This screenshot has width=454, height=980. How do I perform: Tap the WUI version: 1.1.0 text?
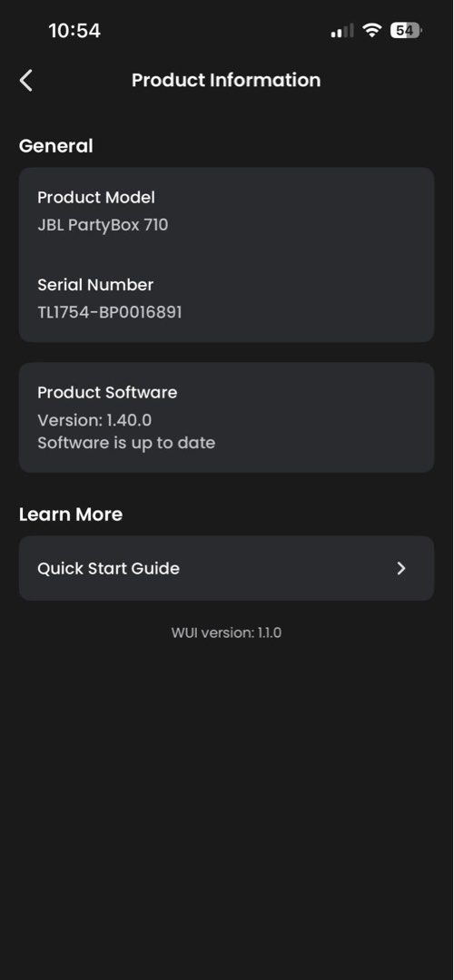point(226,632)
